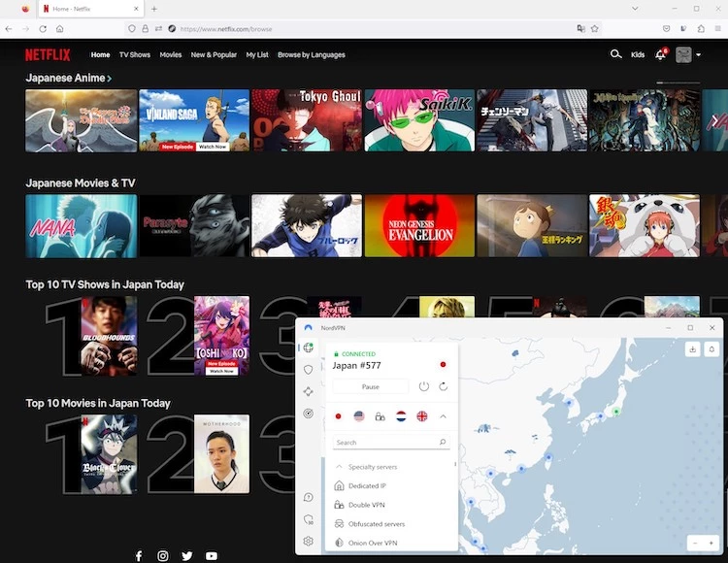Open Netflix YouTube channel icon
This screenshot has width=728, height=563.
click(x=212, y=555)
